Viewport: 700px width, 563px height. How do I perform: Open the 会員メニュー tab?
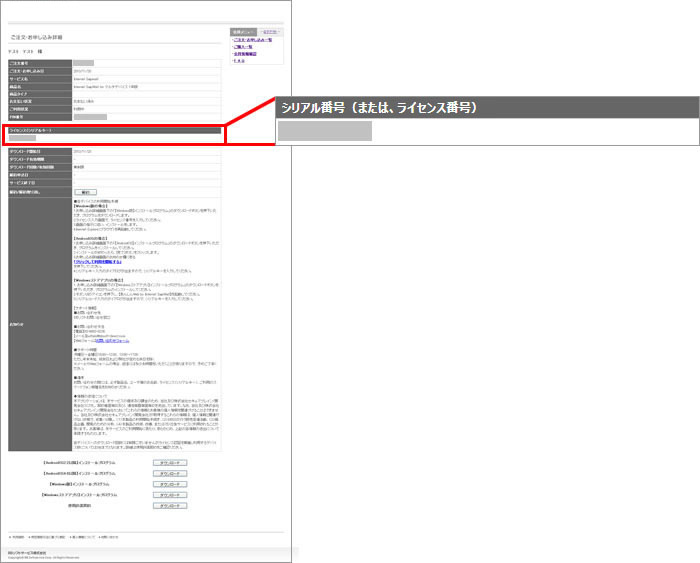244,32
